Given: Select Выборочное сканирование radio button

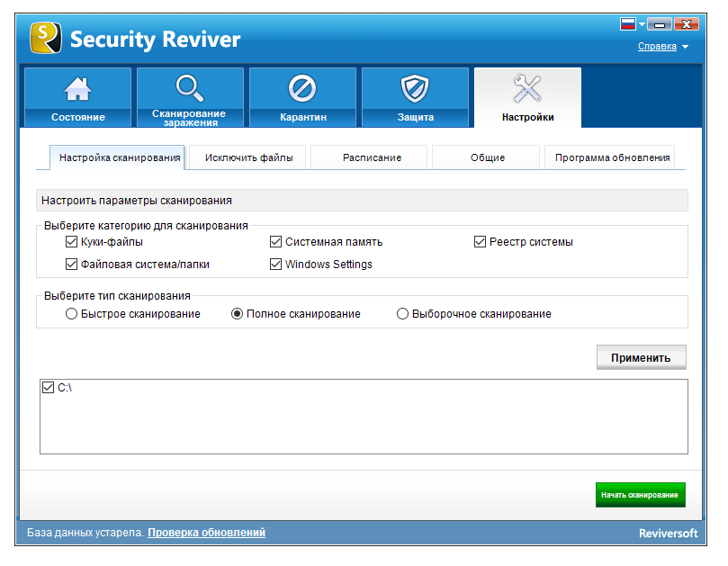Looking at the screenshot, I should [402, 314].
